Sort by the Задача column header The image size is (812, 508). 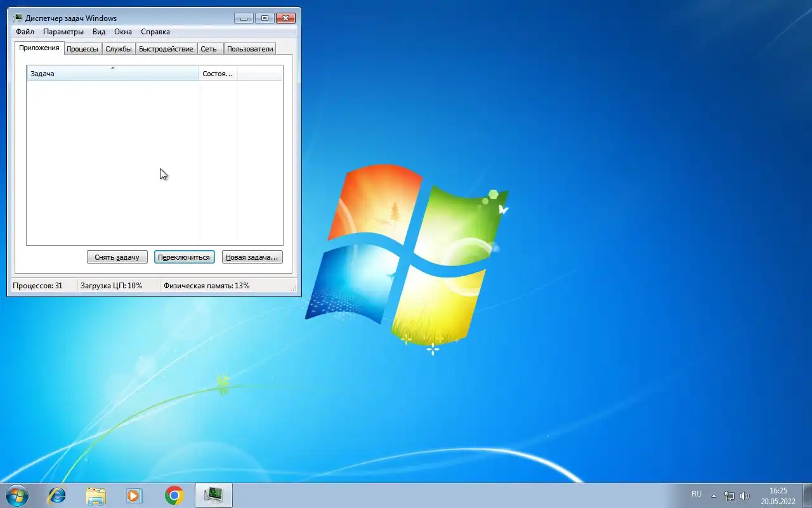coord(113,74)
